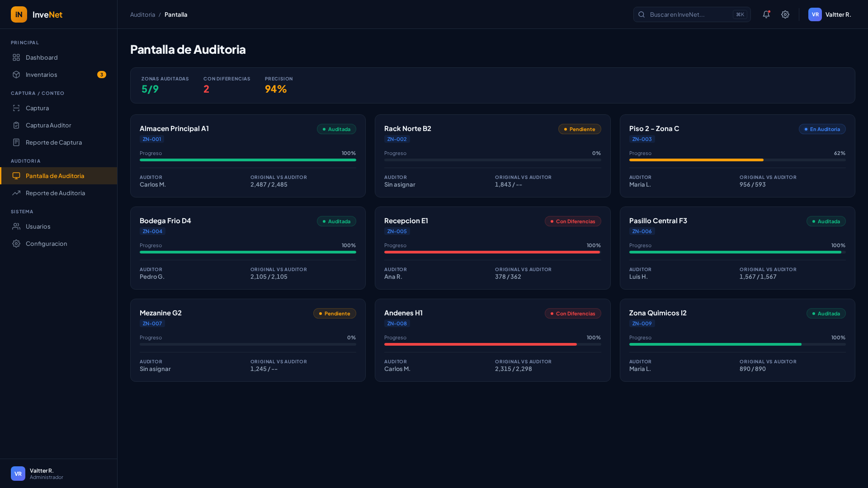Click the Piso 2 - Zona C progress bar
This screenshot has width=868, height=488.
pyautogui.click(x=737, y=160)
